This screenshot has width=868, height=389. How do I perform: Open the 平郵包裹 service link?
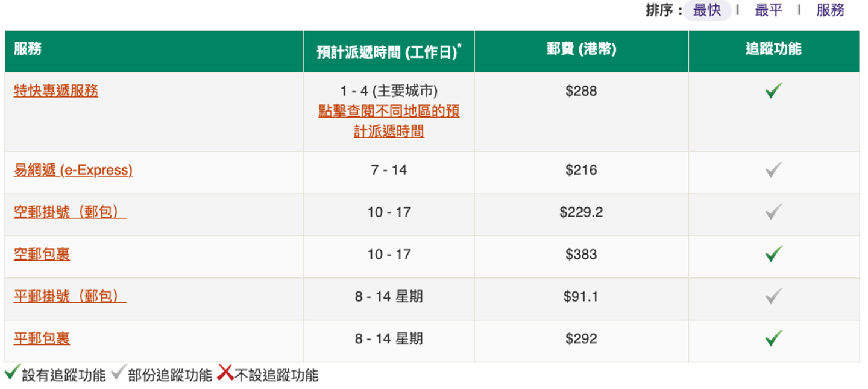tap(42, 338)
